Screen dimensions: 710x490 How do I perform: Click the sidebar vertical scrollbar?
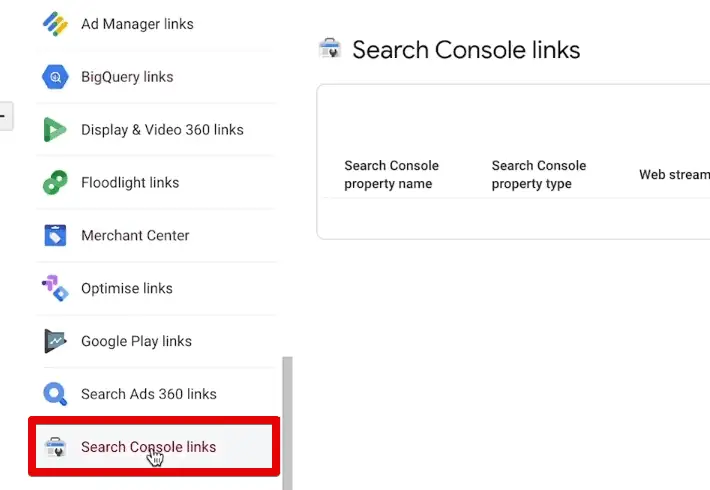[287, 423]
